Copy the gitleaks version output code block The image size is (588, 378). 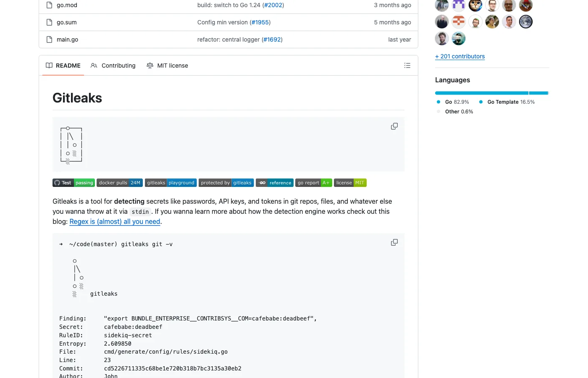point(394,242)
